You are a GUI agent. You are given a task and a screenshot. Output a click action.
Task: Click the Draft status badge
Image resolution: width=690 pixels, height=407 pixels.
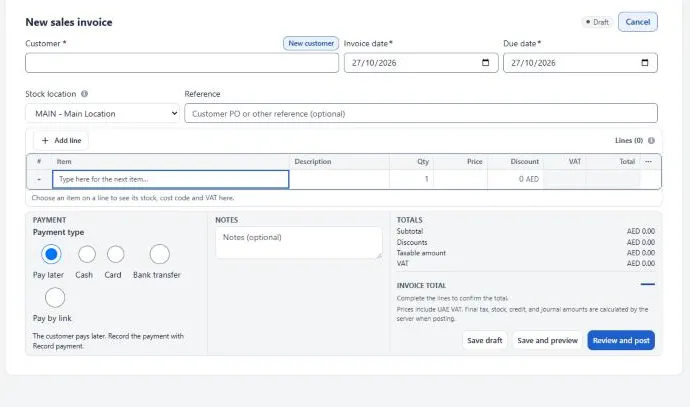pos(597,22)
